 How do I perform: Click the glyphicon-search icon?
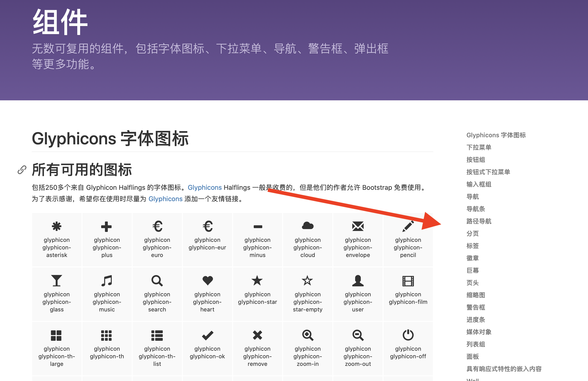(157, 281)
